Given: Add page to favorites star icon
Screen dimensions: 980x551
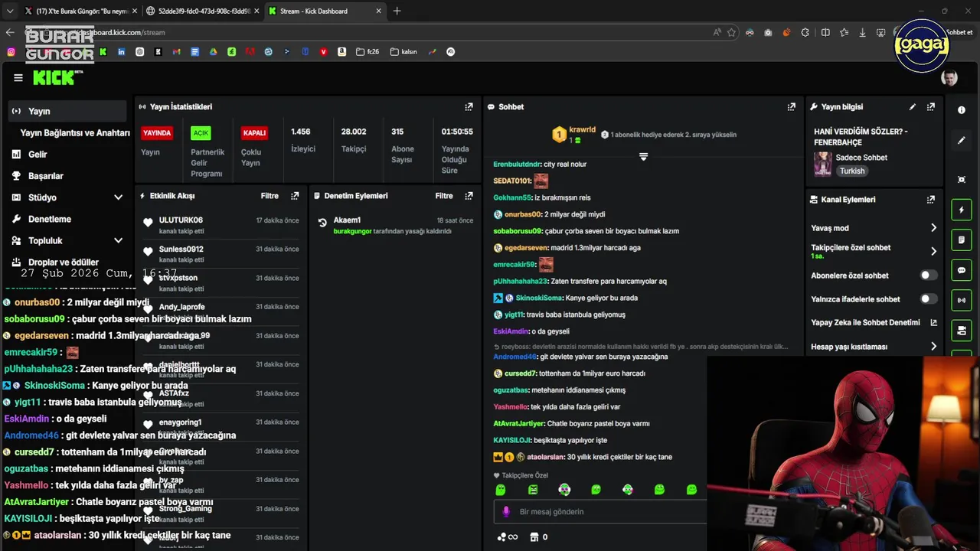Looking at the screenshot, I should (732, 32).
